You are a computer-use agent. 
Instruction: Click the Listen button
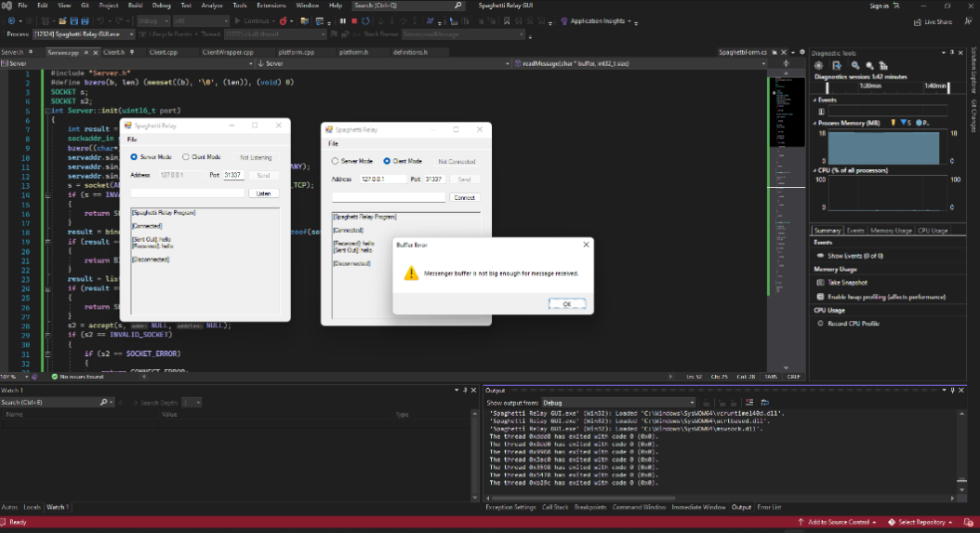coord(264,193)
